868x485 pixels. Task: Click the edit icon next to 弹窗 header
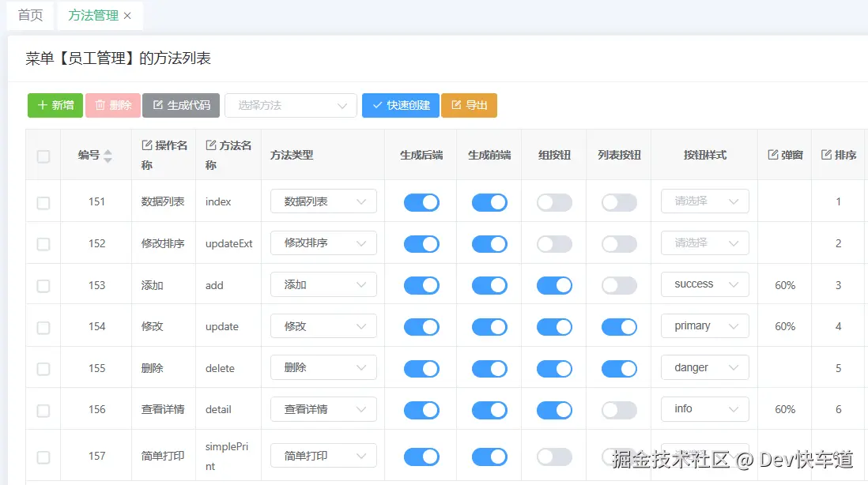(773, 155)
